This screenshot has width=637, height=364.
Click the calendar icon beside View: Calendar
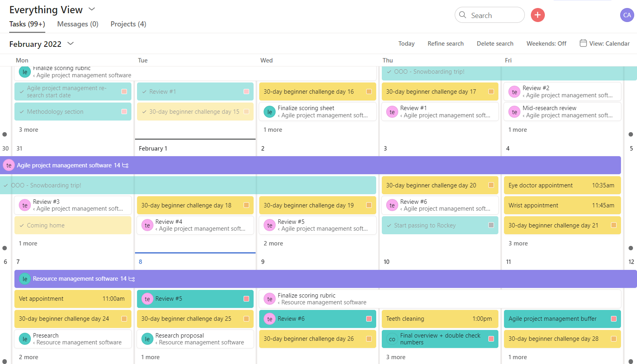point(583,43)
